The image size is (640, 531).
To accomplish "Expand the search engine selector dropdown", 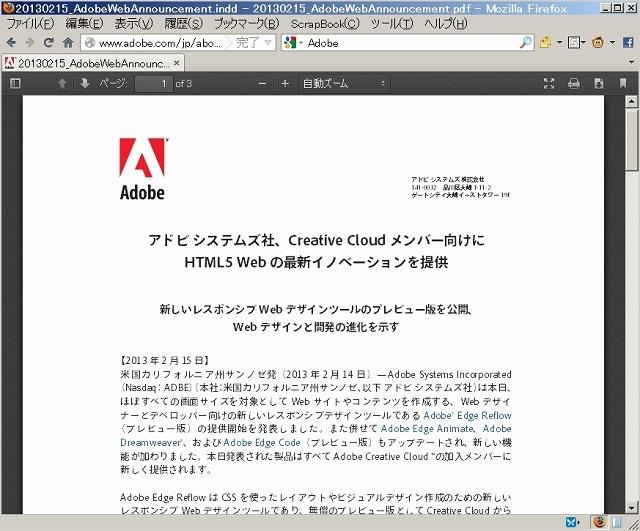I will coord(295,43).
